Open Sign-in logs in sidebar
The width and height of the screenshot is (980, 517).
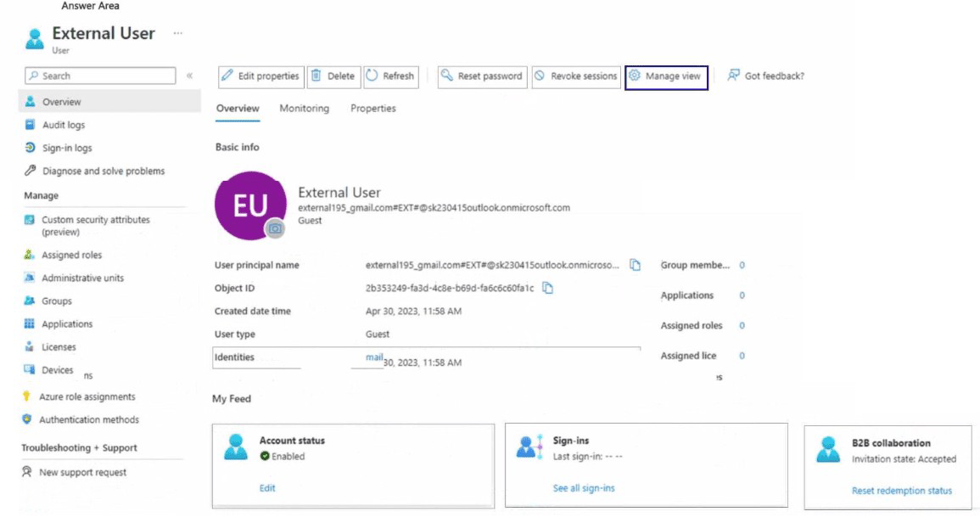pos(67,148)
